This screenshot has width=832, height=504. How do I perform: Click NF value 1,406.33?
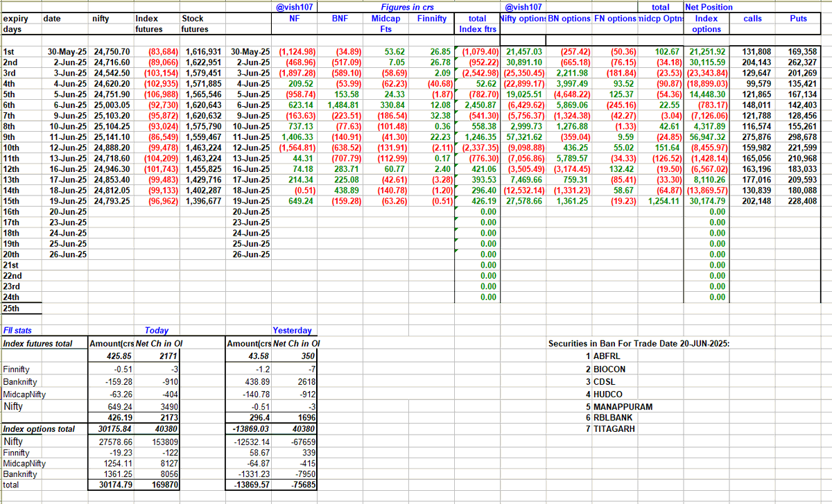(299, 137)
